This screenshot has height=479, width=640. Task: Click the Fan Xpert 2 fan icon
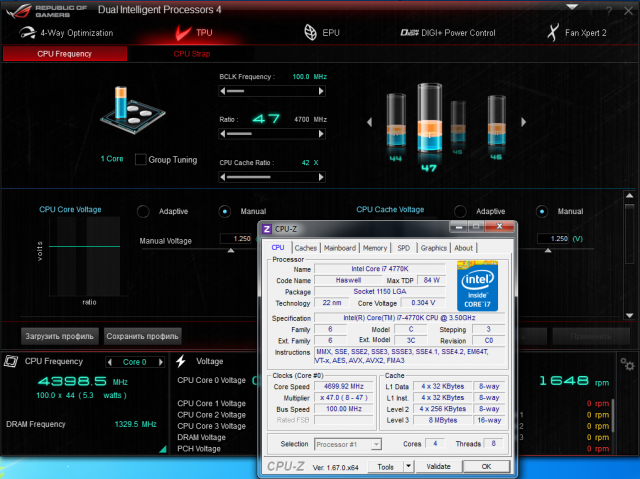[x=553, y=33]
